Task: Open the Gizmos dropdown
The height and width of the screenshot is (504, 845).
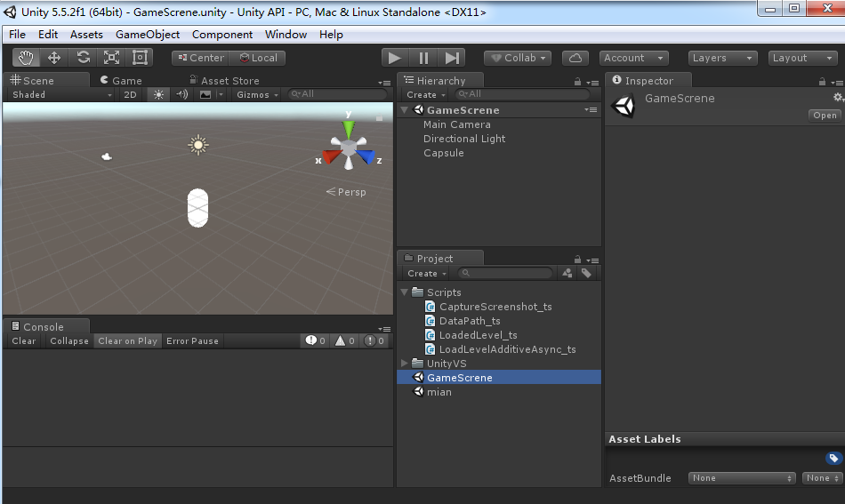Action: pyautogui.click(x=257, y=94)
